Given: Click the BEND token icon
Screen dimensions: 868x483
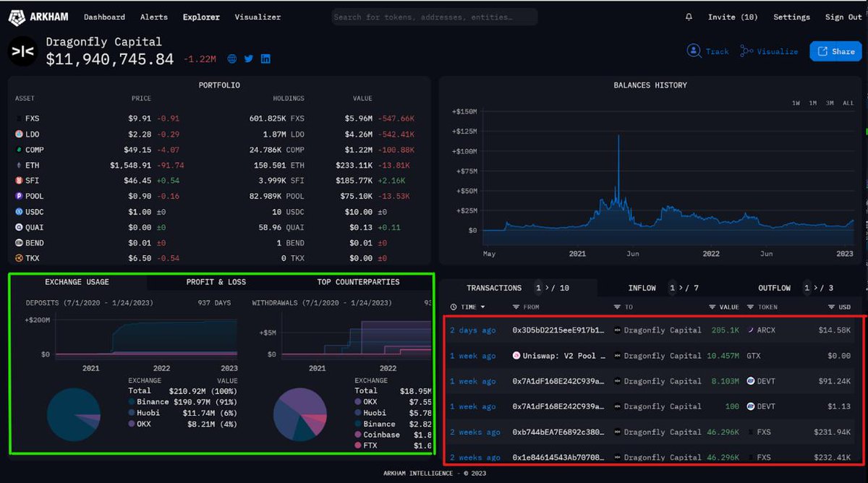Looking at the screenshot, I should coord(19,243).
